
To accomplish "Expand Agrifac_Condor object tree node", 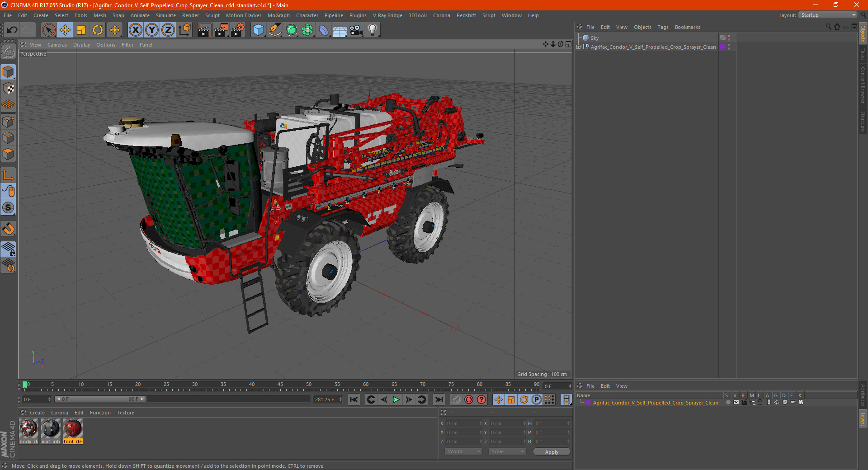I will (x=579, y=47).
